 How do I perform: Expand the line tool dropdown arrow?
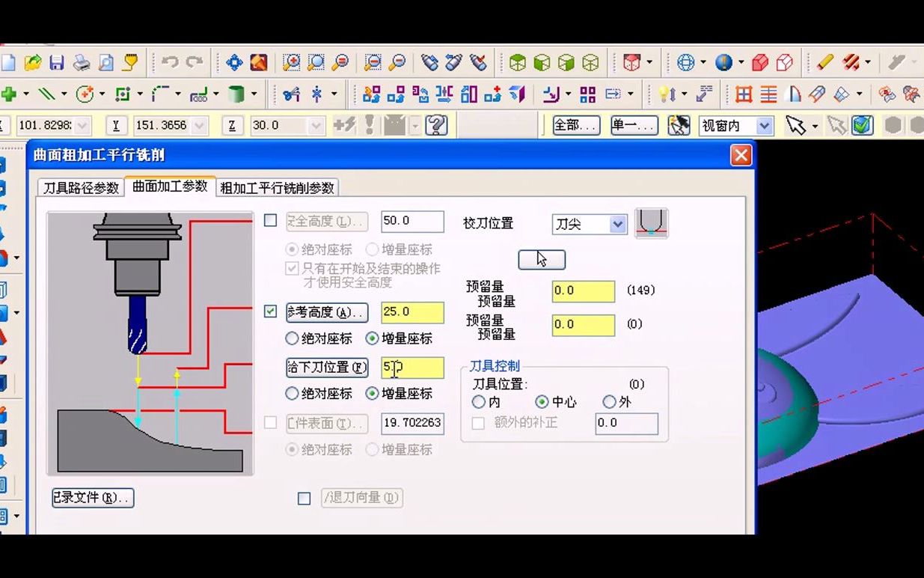coord(64,94)
